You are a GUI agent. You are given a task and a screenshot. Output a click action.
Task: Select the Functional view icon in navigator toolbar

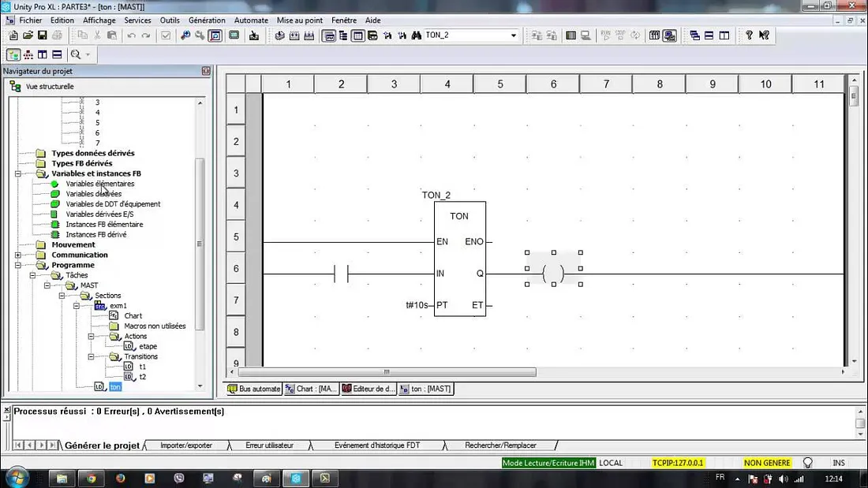28,54
